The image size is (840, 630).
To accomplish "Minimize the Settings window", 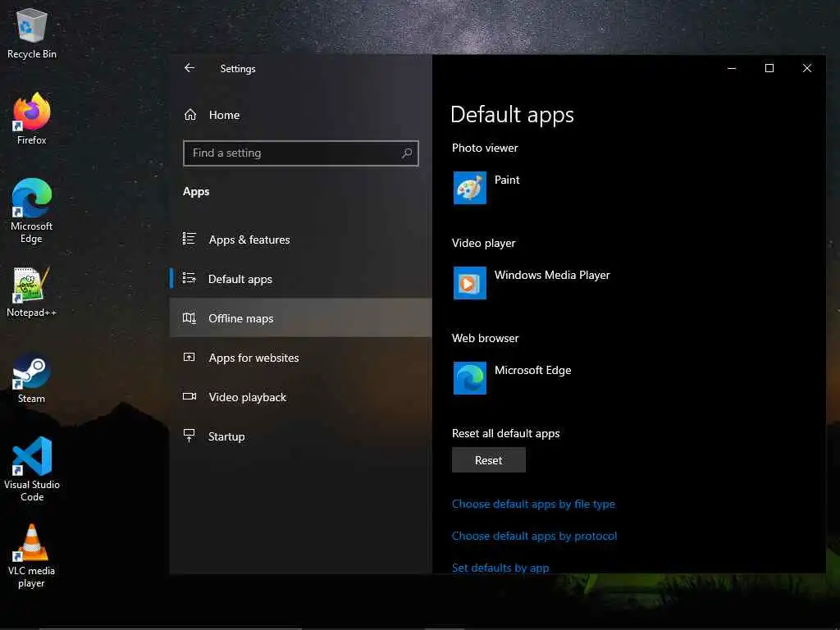I will [732, 68].
